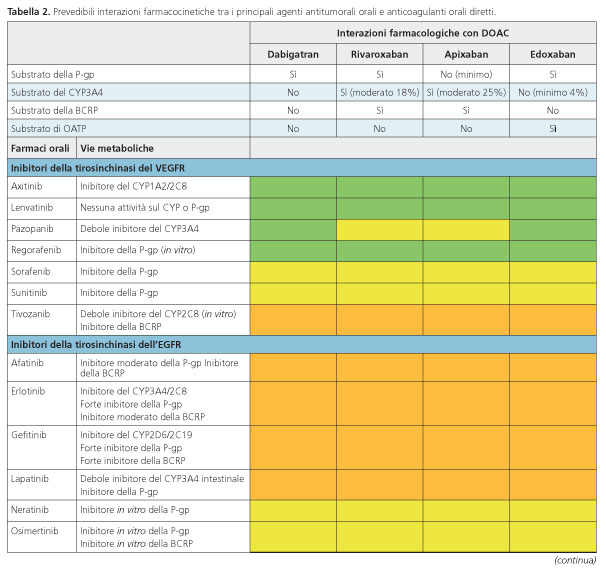Click the 'Sì (moderato 18%)' cell
Viewport: 606px width, 579px height.
(380, 92)
